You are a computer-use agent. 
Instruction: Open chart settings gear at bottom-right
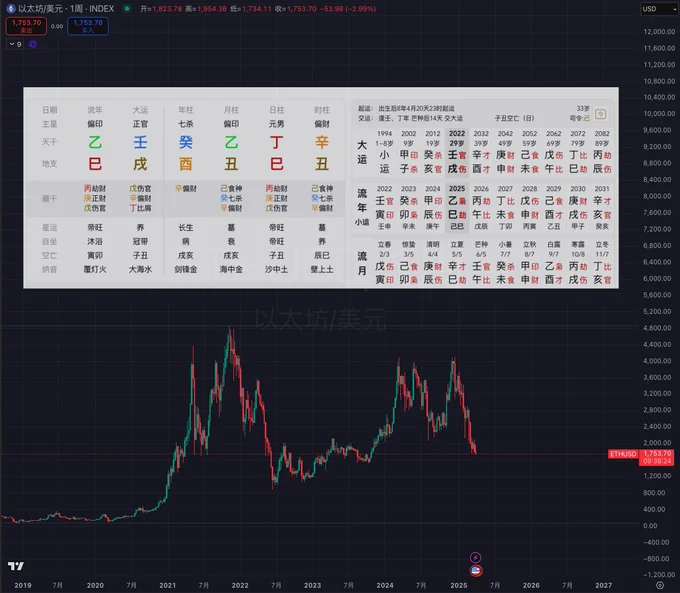660,585
